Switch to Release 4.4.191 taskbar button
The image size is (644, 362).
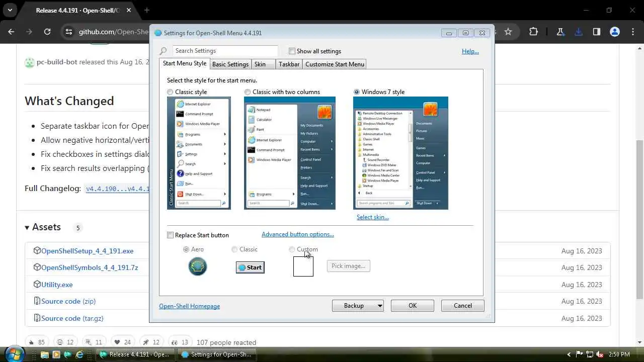[136, 354]
